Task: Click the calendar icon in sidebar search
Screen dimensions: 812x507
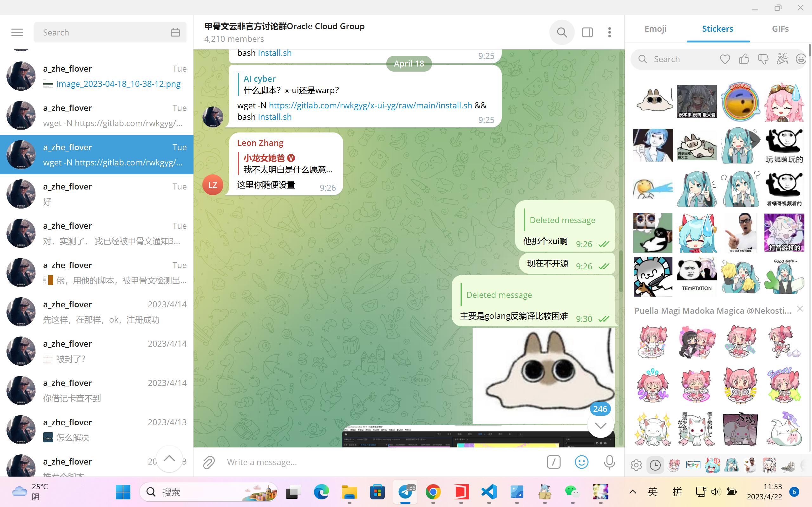Action: point(175,32)
